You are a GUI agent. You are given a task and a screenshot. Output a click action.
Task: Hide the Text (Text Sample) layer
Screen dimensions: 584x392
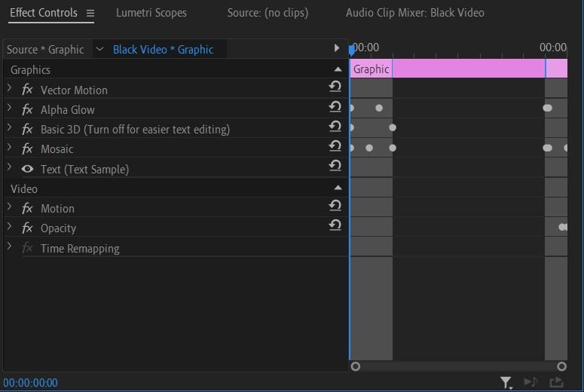[x=27, y=169]
